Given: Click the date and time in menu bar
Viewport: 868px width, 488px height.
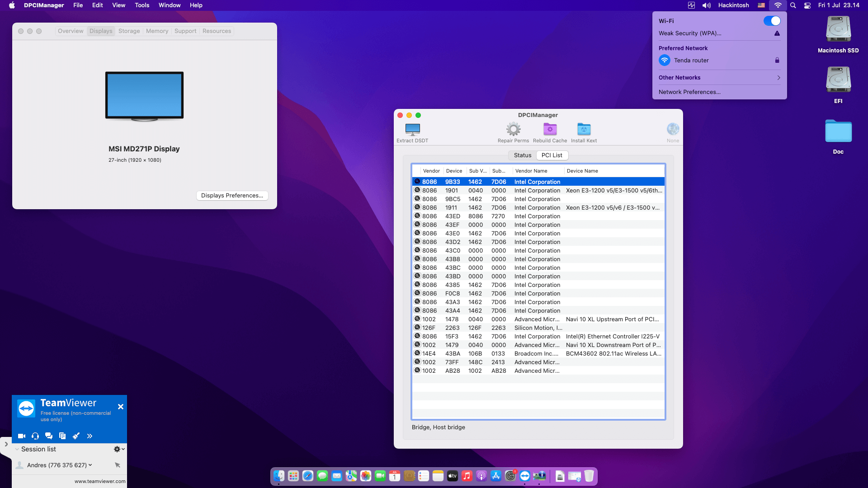Looking at the screenshot, I should (839, 5).
